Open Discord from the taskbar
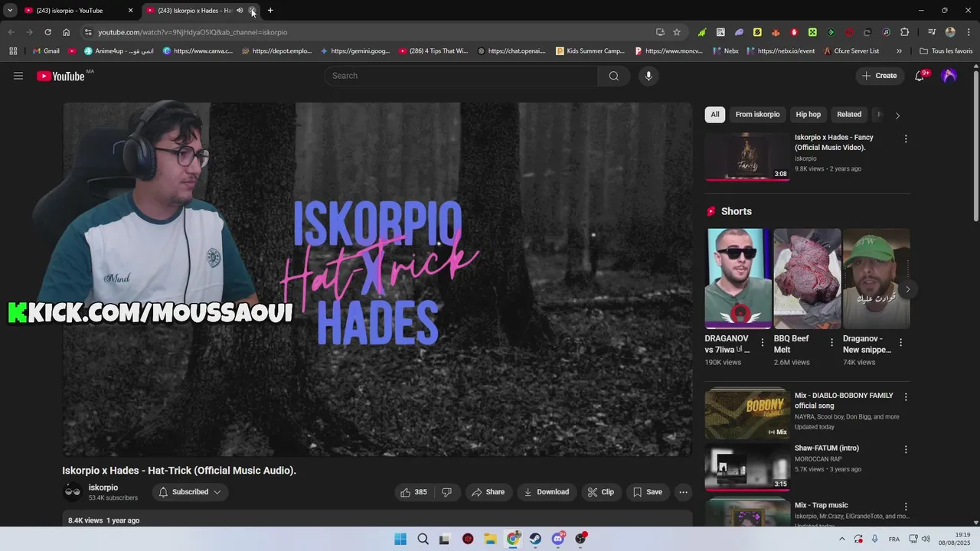980x551 pixels. [558, 539]
